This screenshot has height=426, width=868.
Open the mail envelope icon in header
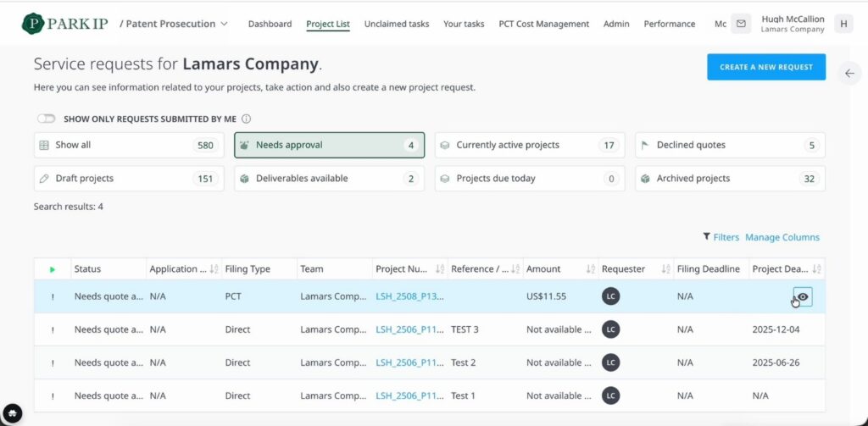point(741,24)
